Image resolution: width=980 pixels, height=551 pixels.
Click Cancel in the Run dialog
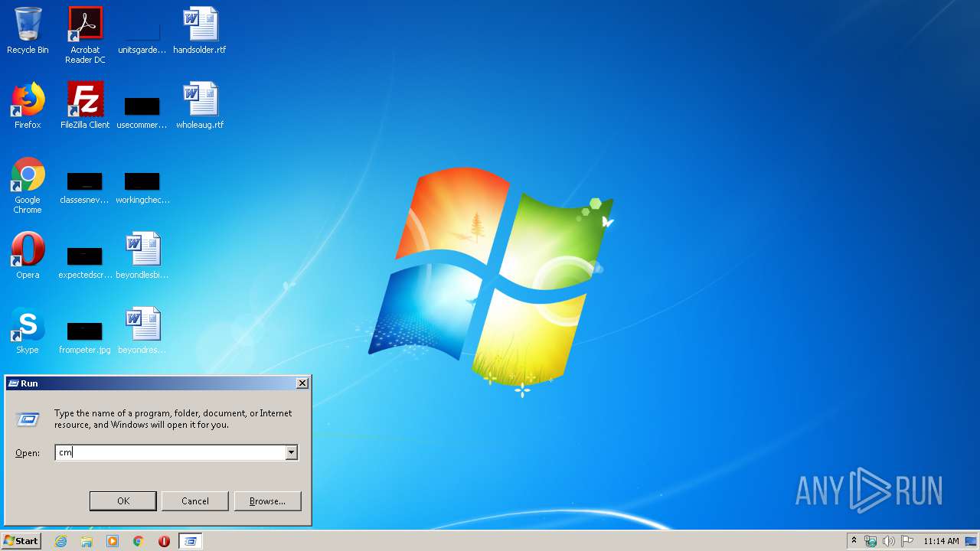tap(195, 501)
